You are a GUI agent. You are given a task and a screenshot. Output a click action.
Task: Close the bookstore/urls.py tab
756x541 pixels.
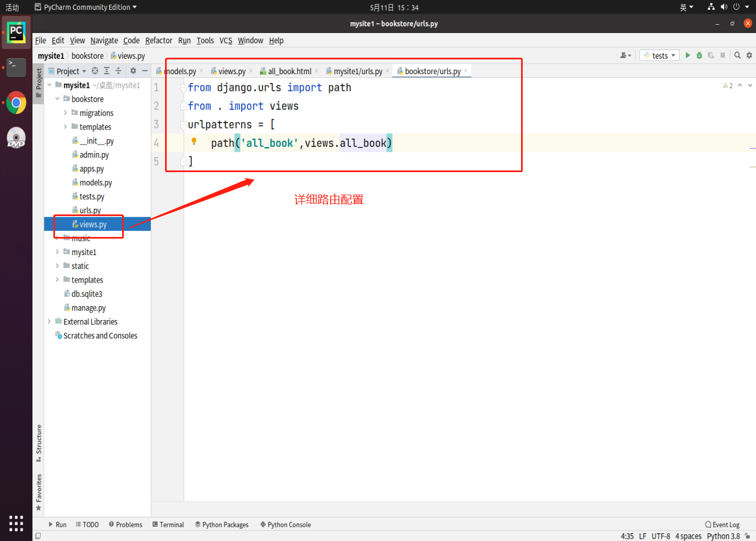click(x=465, y=71)
